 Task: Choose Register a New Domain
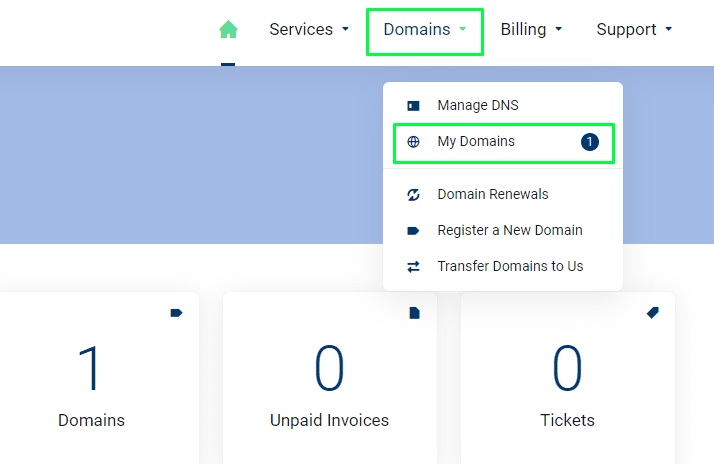pyautogui.click(x=503, y=230)
